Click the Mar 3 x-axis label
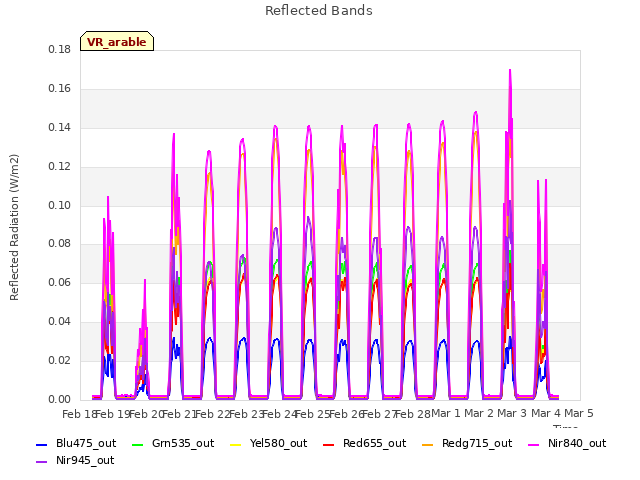 [512, 413]
